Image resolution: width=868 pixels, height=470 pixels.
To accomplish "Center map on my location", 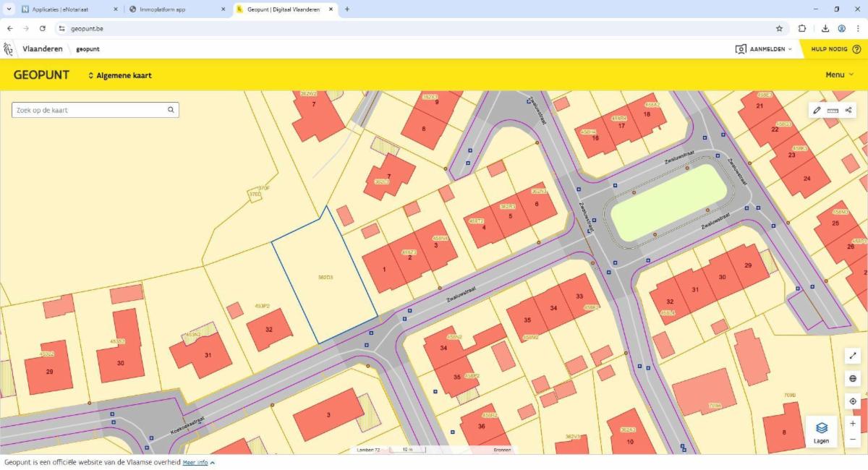I will [x=853, y=401].
